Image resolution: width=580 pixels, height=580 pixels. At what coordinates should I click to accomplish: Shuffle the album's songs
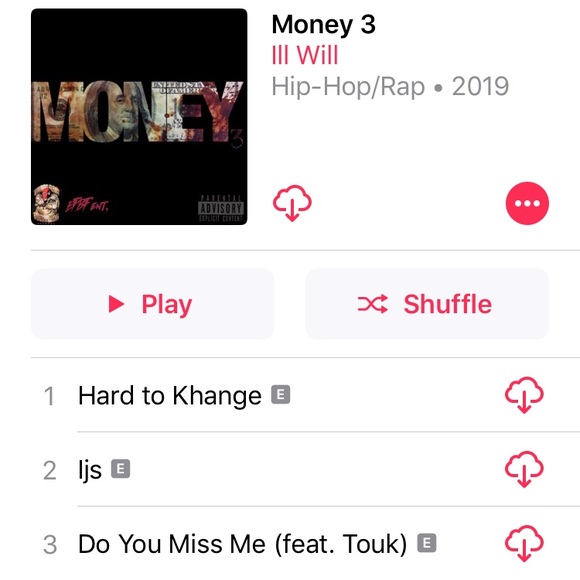click(x=427, y=304)
